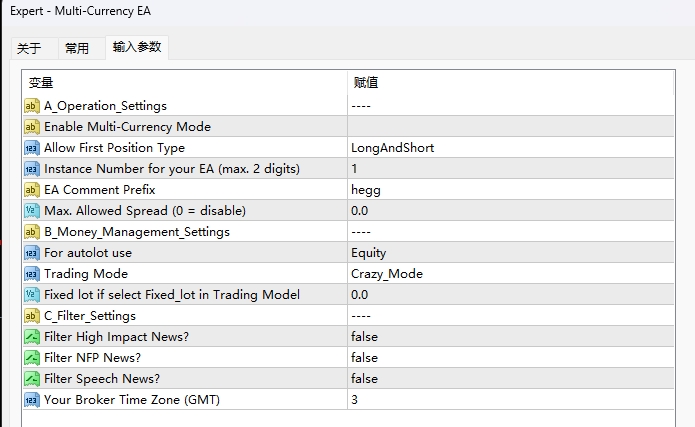Click the icon beside Fixed lot parameter
This screenshot has width=695, height=427.
click(31, 295)
